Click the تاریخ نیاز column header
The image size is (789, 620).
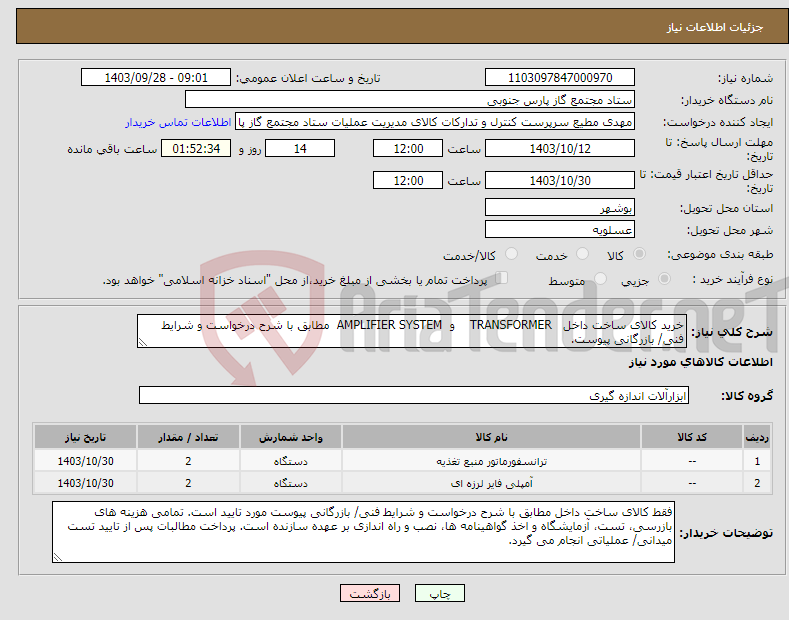(x=86, y=437)
